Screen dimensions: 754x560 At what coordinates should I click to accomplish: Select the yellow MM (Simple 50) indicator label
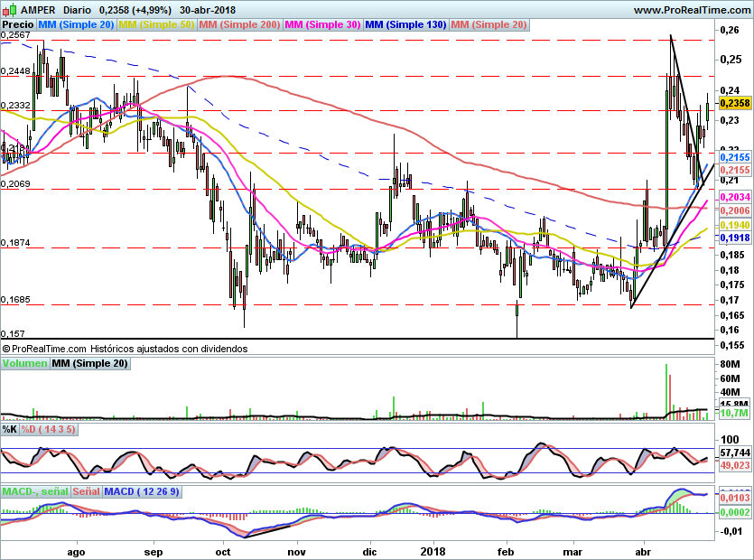point(156,25)
